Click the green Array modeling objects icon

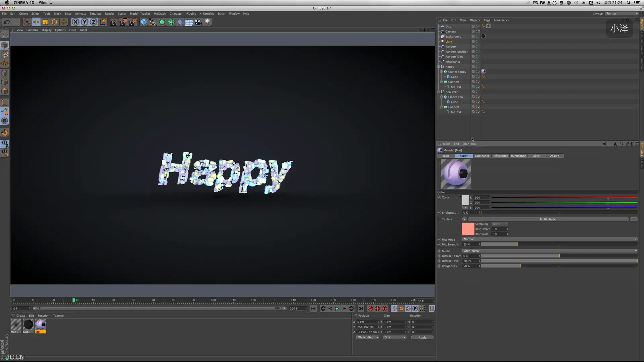point(171,22)
